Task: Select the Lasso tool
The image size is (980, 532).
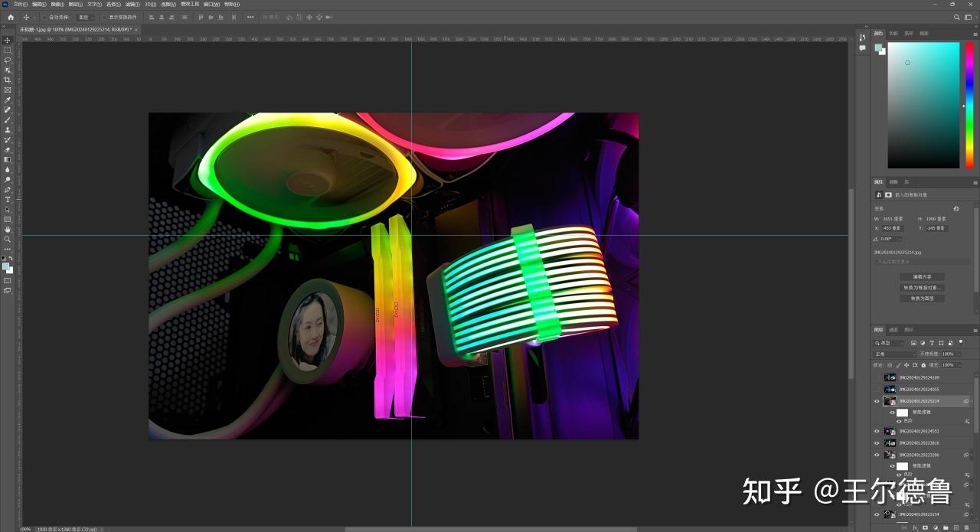Action: pos(8,60)
